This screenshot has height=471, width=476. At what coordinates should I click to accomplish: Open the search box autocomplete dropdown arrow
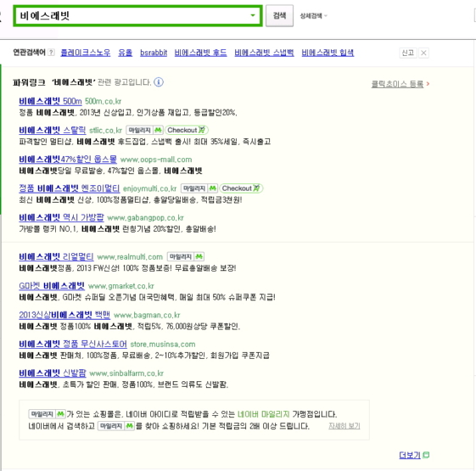253,15
